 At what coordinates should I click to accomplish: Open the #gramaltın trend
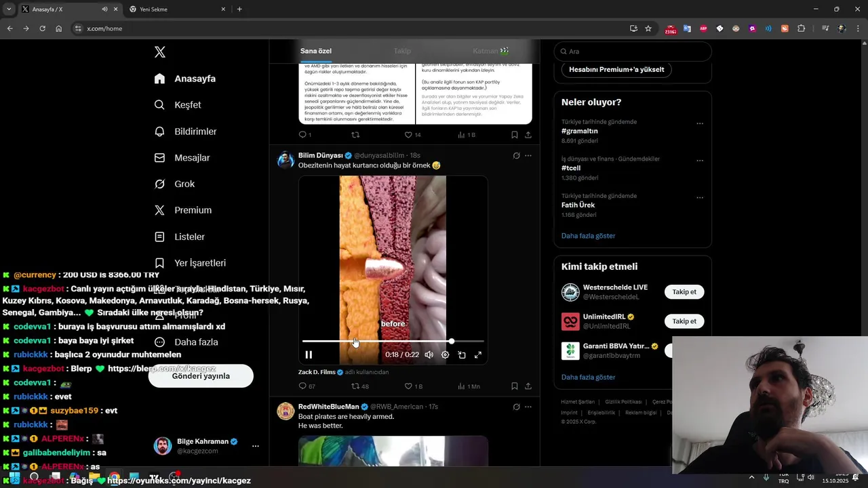[579, 131]
